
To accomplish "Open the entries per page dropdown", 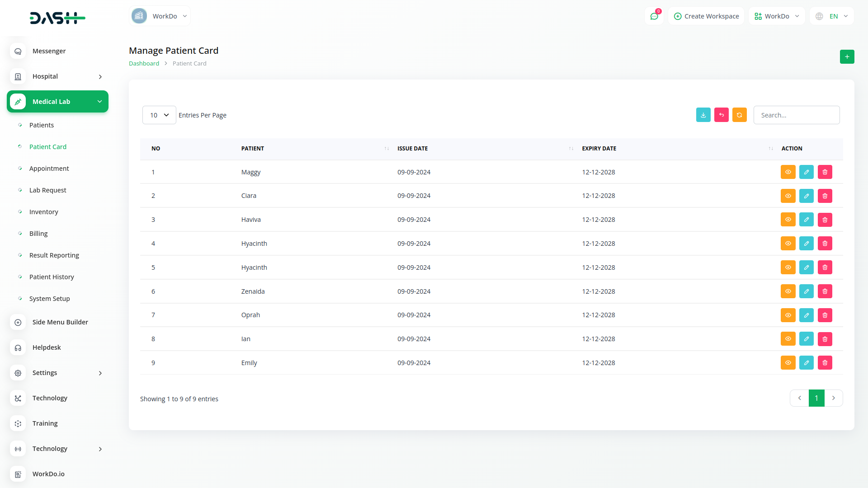I will click(159, 115).
